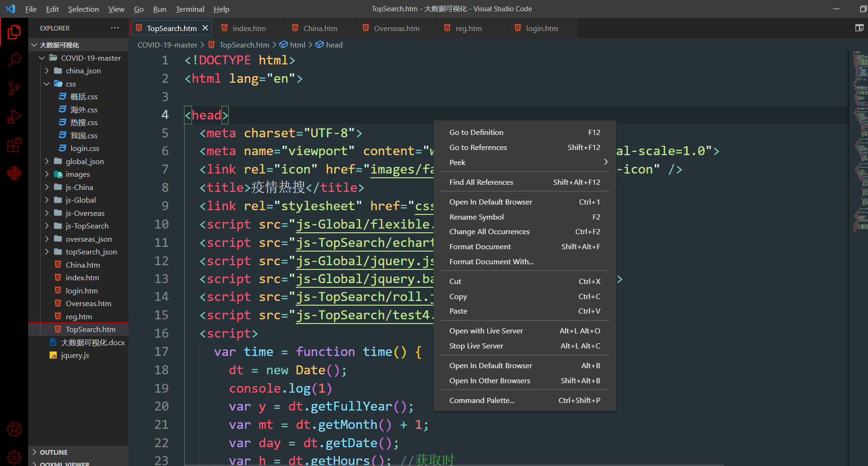Open the images/fa link on line 7
Screen dimensions: 868x466
402,170
